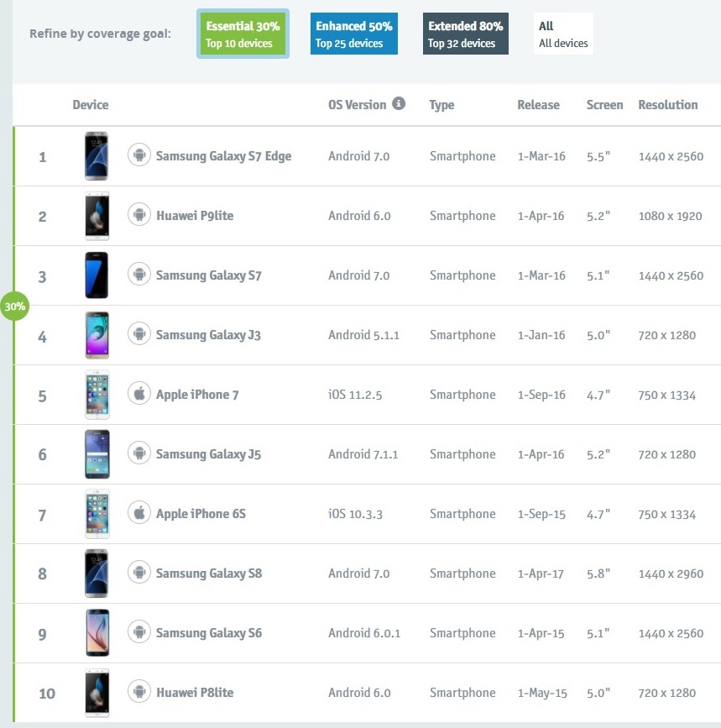
Task: Click '1440 x 2960' resolution cell
Action: 671,573
